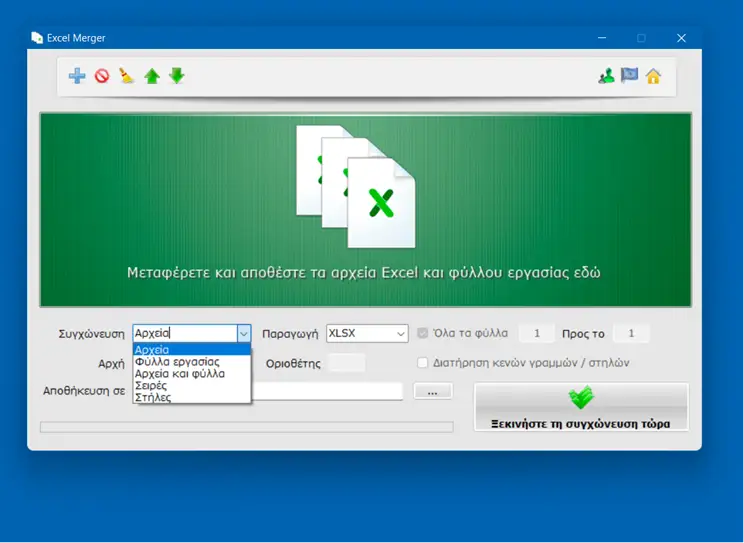Screen dimensions: 744x543
Task: Open the Παραγωγή XLSX dropdown
Action: [x=367, y=334]
